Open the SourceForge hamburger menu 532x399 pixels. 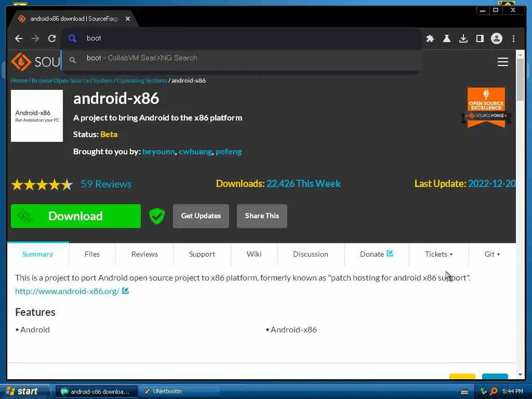tap(502, 62)
